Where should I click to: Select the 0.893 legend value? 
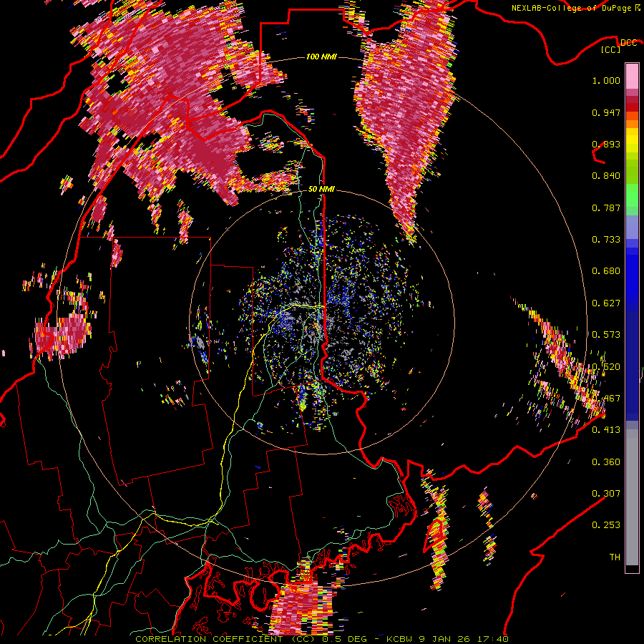pos(606,144)
